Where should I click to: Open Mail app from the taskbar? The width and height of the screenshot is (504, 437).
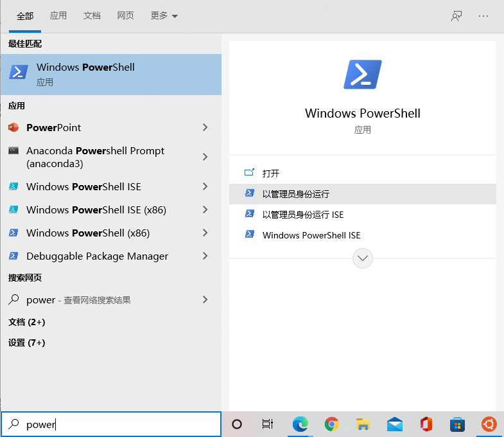pos(395,424)
